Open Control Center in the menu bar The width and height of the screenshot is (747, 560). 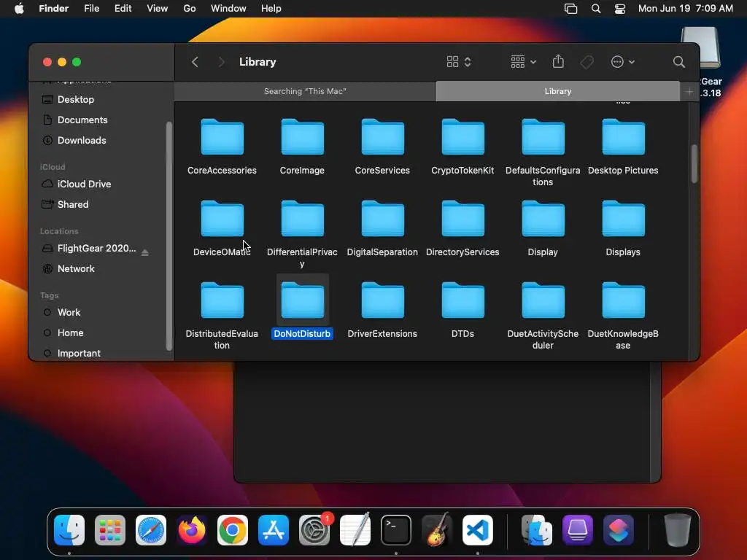click(620, 9)
